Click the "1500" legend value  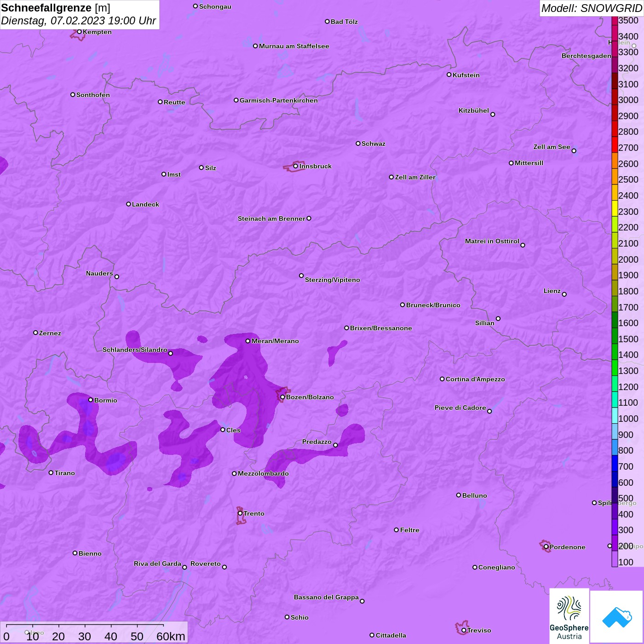628,339
